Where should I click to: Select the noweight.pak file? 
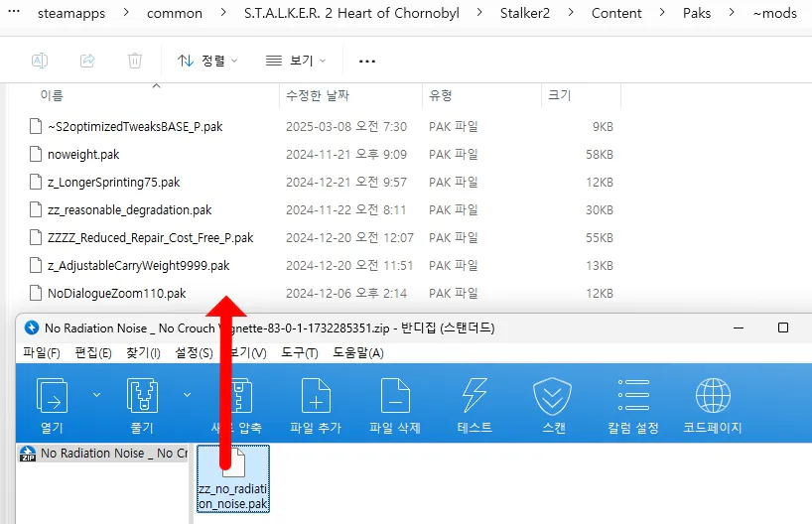(x=83, y=155)
